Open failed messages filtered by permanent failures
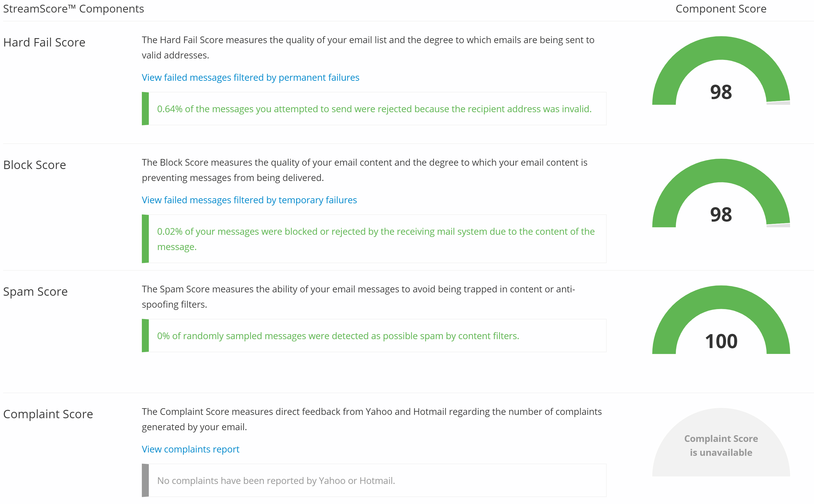This screenshot has height=504, width=814. [x=250, y=77]
